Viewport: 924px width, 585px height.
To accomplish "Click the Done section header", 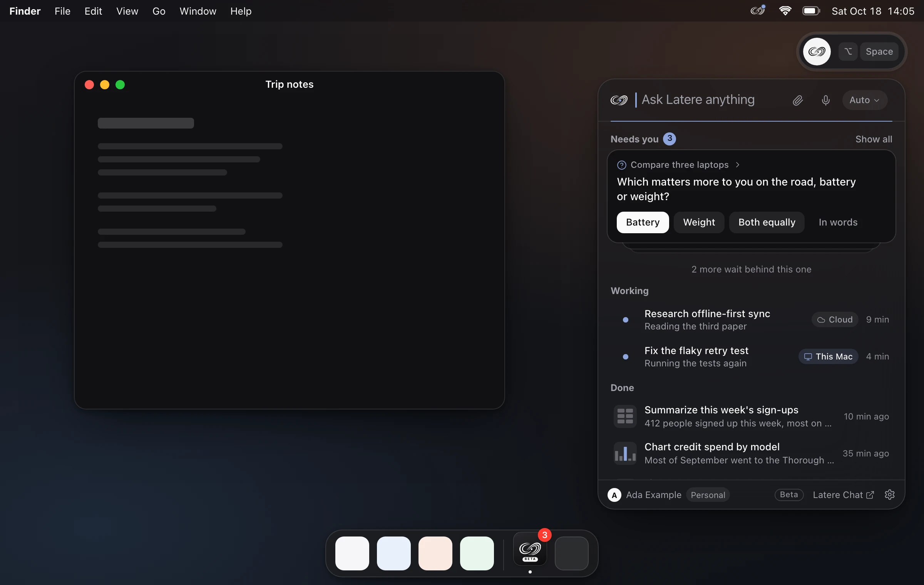I will click(x=622, y=388).
